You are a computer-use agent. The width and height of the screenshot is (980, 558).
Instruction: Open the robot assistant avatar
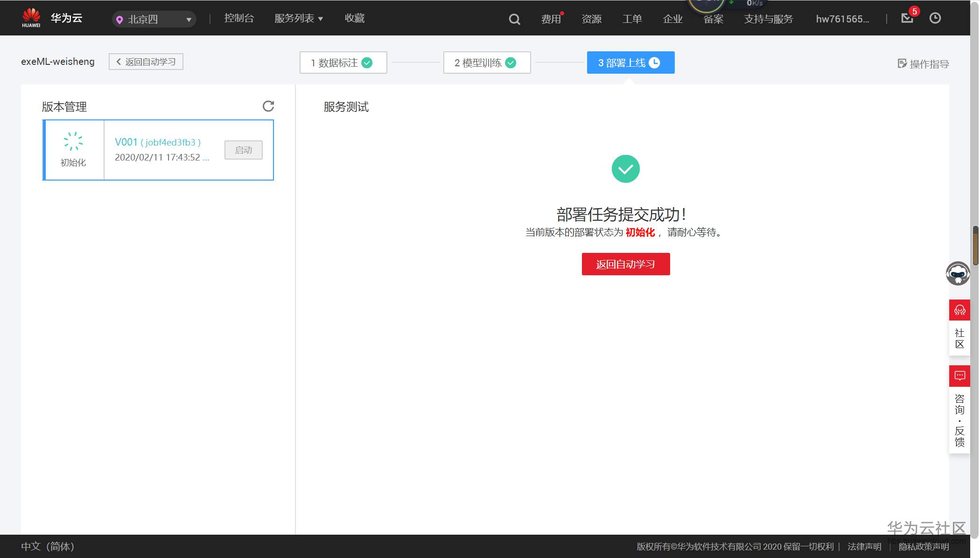958,273
